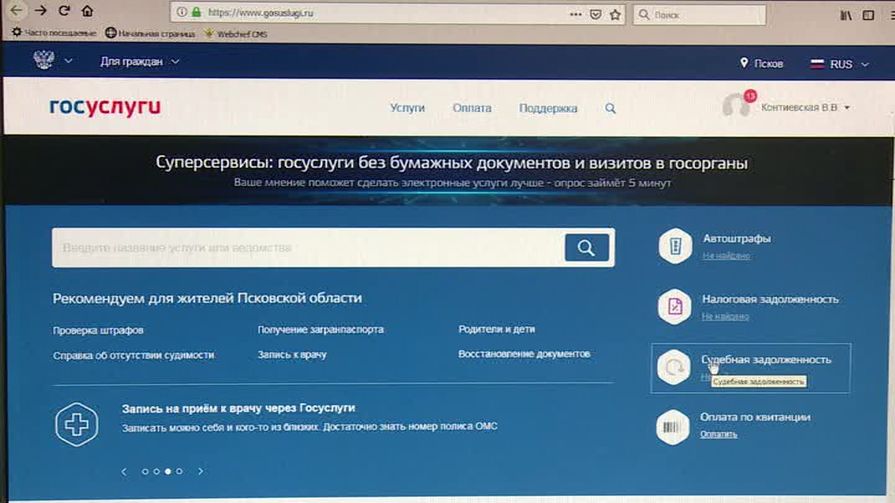Open page actions three-dot menu in address bar
The width and height of the screenshot is (895, 503).
(x=575, y=14)
